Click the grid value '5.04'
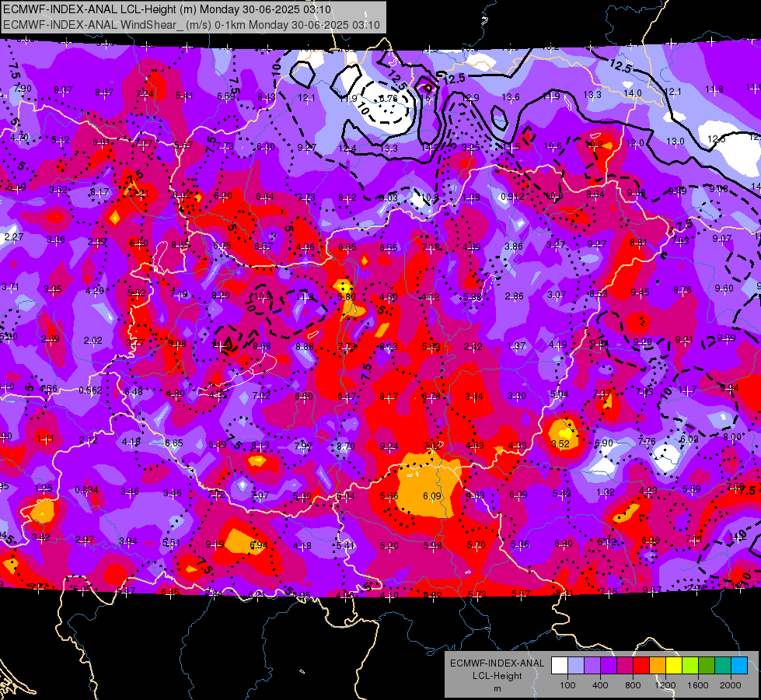 pyautogui.click(x=559, y=394)
